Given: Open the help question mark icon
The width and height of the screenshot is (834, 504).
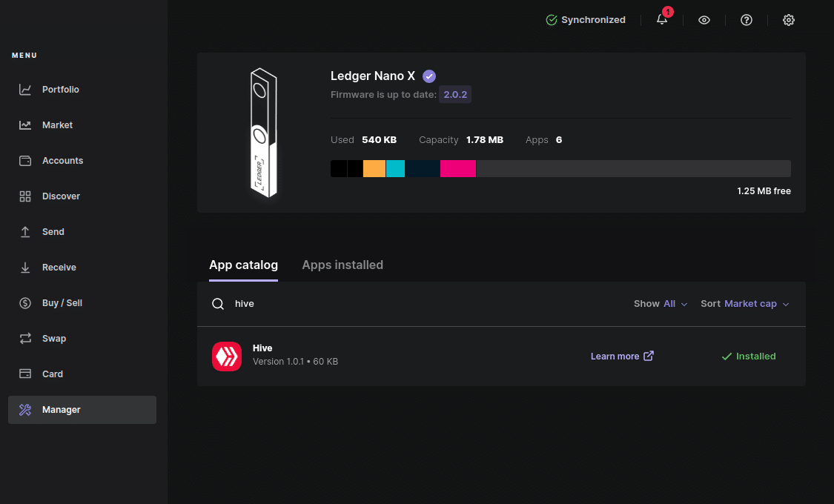Looking at the screenshot, I should click(x=747, y=20).
